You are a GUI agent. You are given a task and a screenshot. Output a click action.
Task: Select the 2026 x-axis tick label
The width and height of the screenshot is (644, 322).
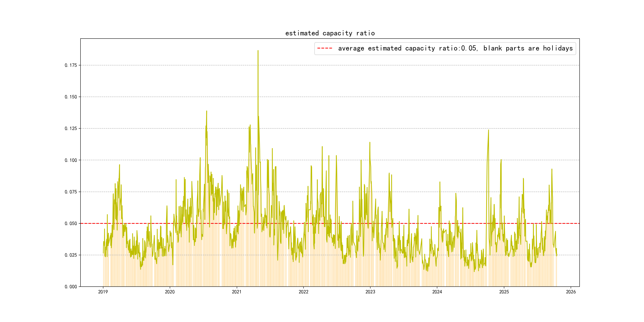point(571,292)
